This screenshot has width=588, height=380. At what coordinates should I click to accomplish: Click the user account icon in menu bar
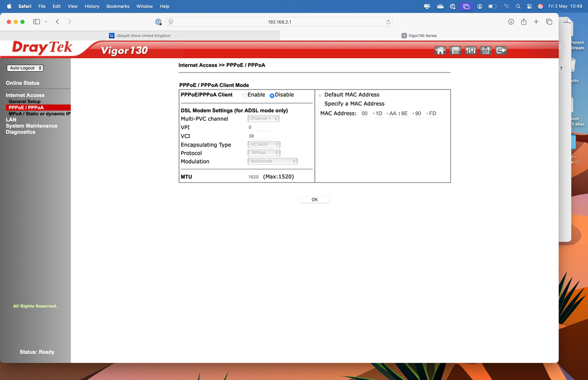pyautogui.click(x=480, y=6)
